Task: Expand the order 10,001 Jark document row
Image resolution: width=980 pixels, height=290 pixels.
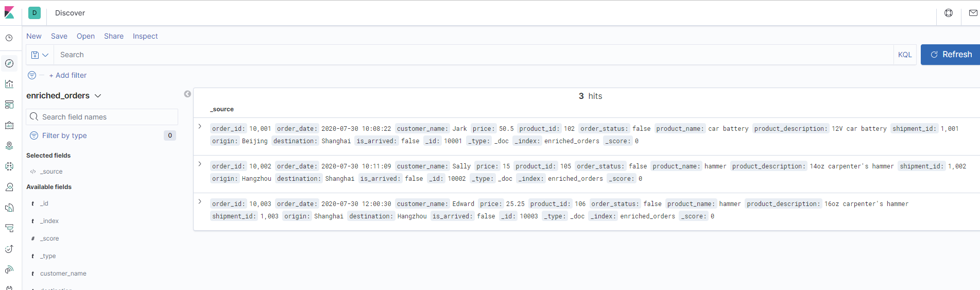Action: [x=200, y=126]
